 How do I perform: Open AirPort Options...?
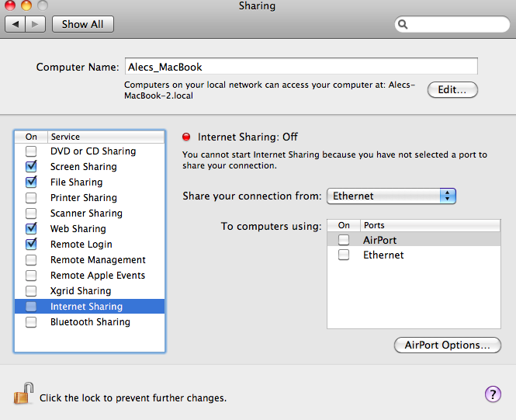447,345
